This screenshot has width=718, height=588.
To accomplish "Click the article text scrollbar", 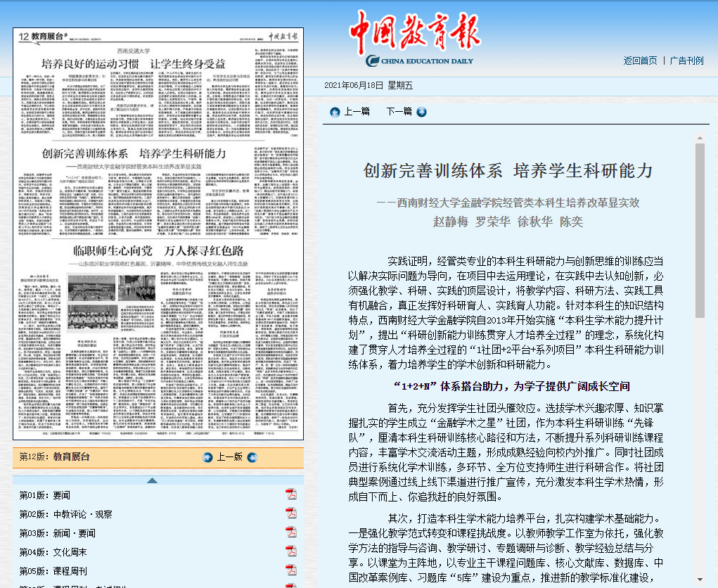I will [x=699, y=232].
